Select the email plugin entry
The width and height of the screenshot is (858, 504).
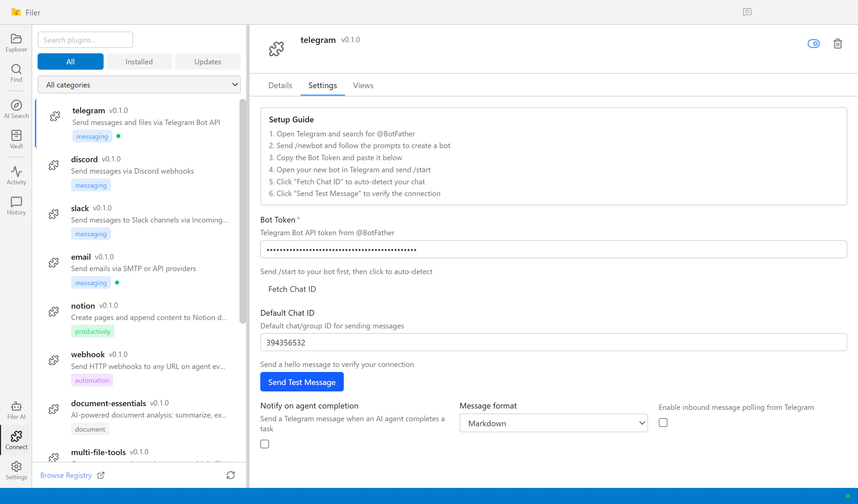click(x=137, y=270)
